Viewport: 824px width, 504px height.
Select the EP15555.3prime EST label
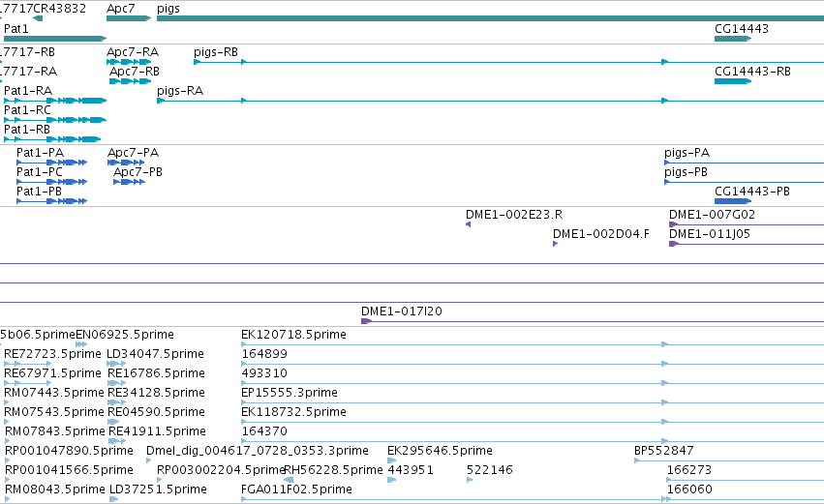point(290,393)
